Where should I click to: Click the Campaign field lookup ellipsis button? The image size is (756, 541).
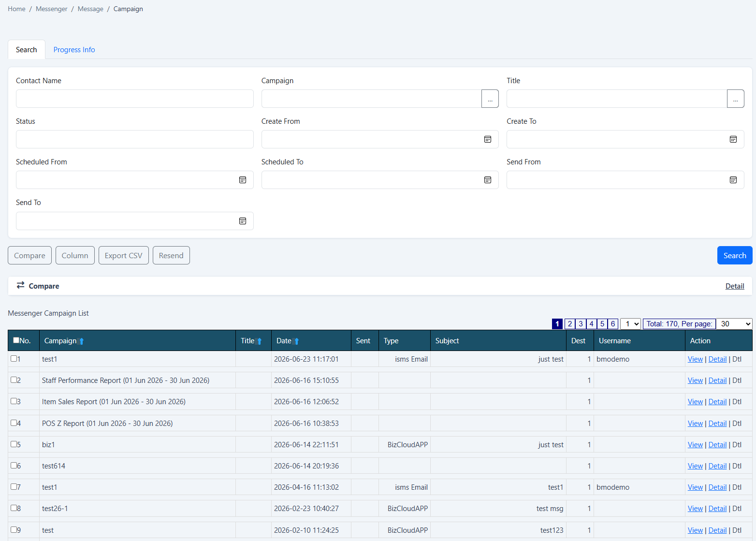490,99
